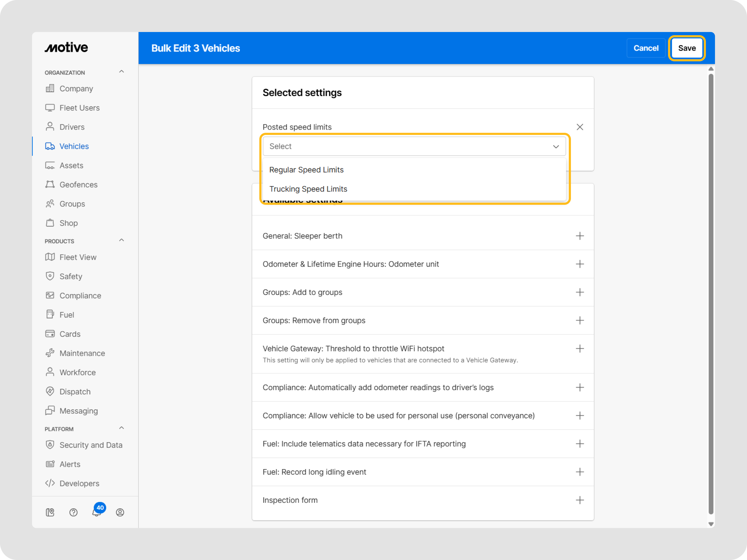Open the help question mark icon
Screen dimensions: 747x560
click(73, 513)
